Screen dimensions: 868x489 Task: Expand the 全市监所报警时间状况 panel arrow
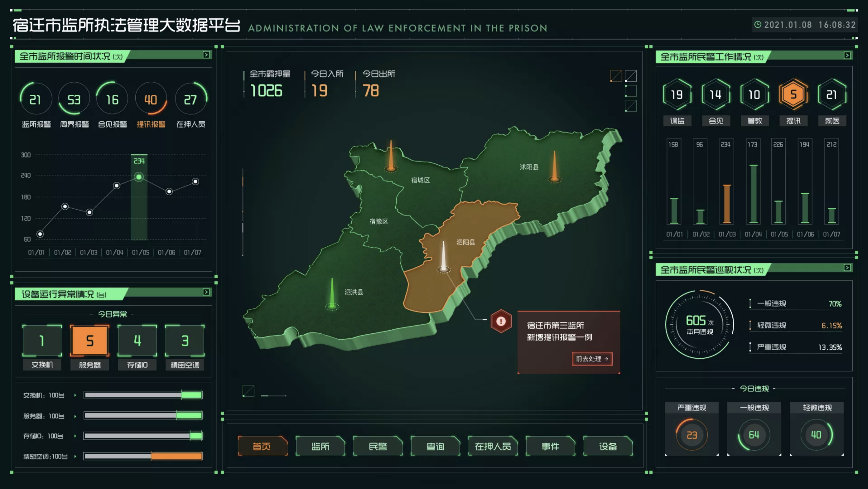(206, 55)
